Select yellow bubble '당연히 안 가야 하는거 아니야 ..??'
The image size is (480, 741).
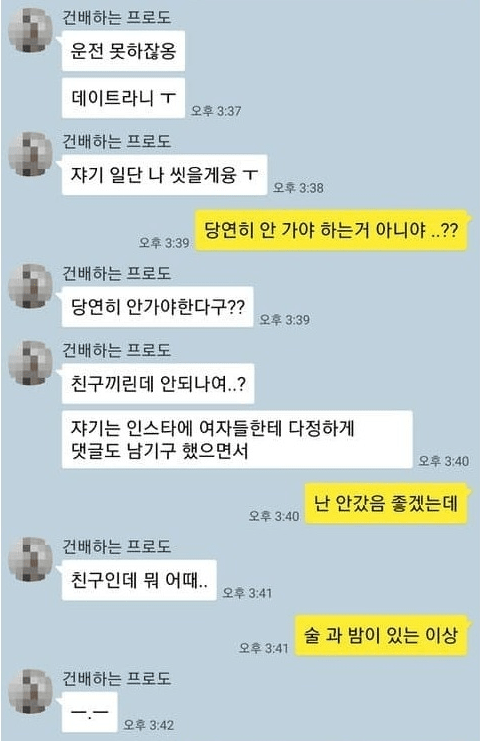pyautogui.click(x=332, y=231)
